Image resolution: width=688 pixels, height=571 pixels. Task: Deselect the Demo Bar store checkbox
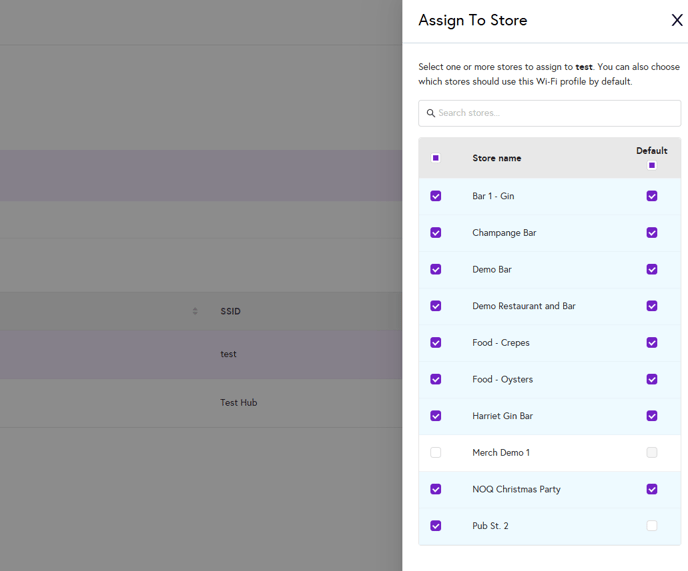click(436, 269)
